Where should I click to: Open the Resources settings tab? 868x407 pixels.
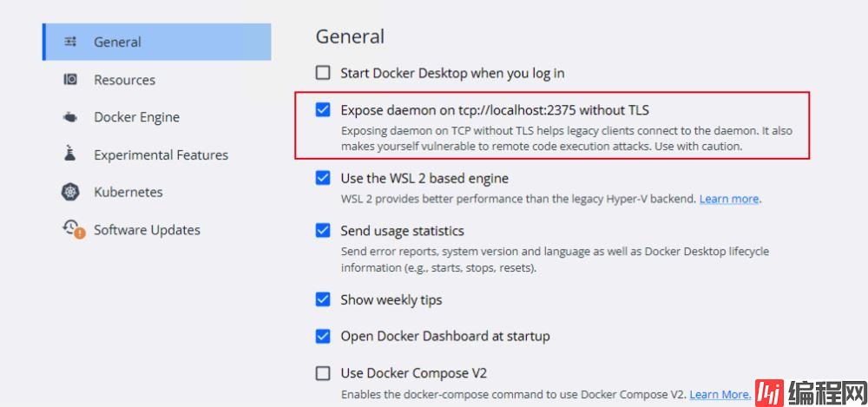click(124, 80)
